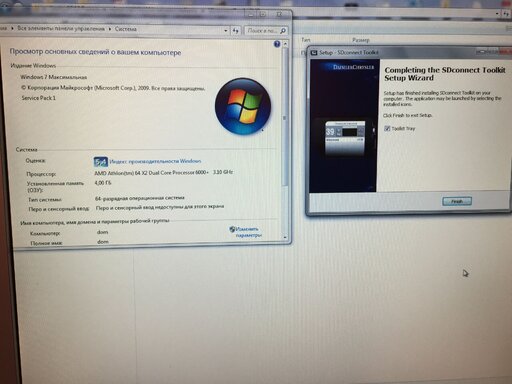Click the SDconnect Toolkit title bar icon
This screenshot has height=384, width=512.
tap(314, 53)
